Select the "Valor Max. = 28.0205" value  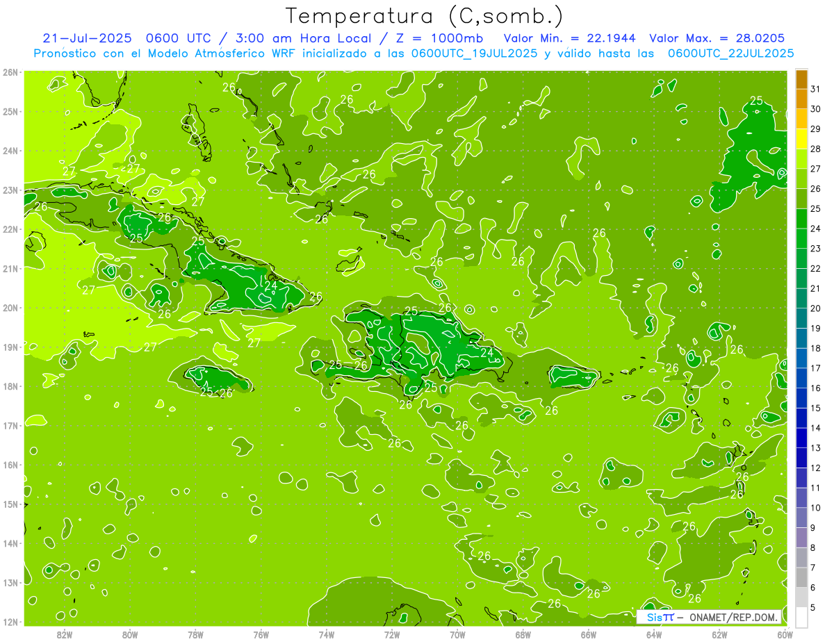[x=717, y=38]
